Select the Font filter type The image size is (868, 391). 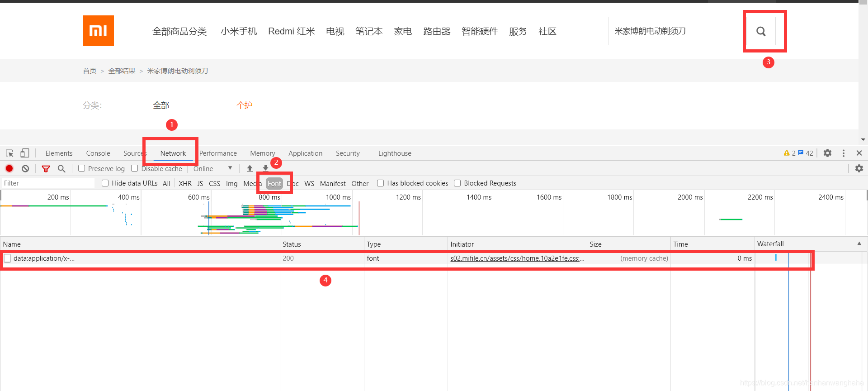[x=274, y=183]
